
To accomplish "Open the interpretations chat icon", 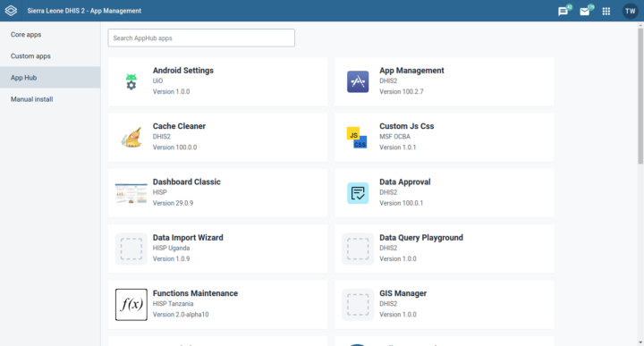I will coord(563,11).
